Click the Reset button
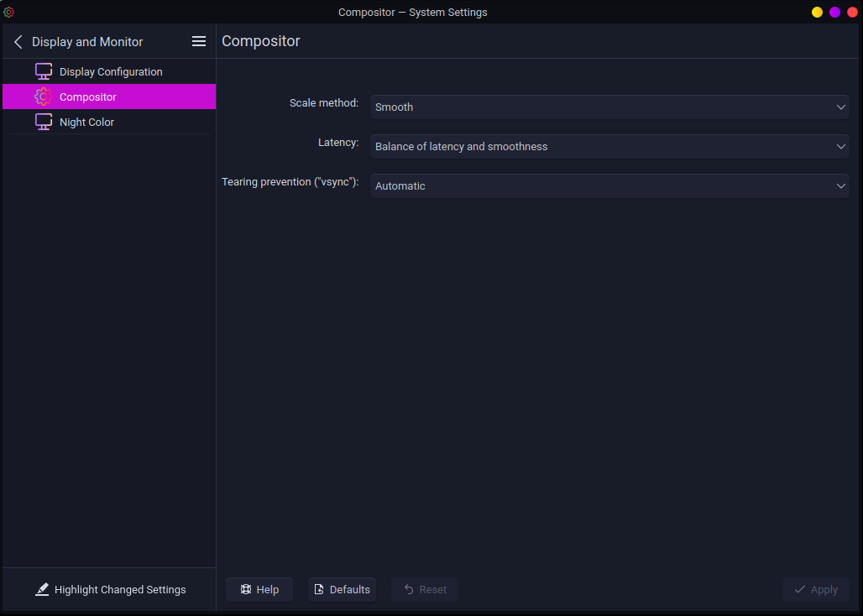 tap(424, 590)
